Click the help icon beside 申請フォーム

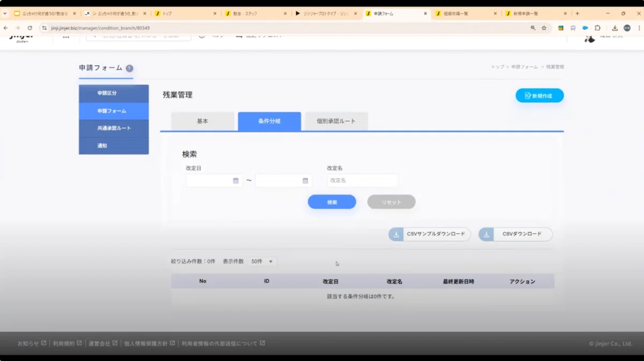coord(130,68)
